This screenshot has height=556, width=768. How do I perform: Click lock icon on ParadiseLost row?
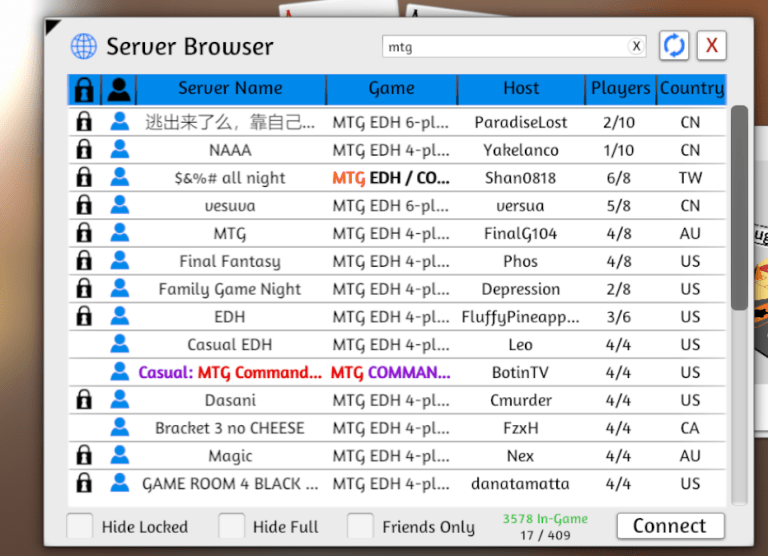tap(84, 121)
